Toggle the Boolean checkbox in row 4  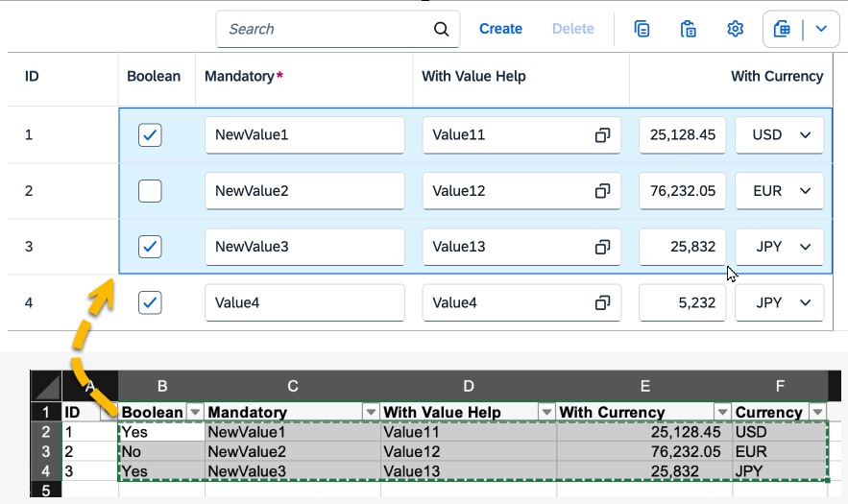click(150, 302)
